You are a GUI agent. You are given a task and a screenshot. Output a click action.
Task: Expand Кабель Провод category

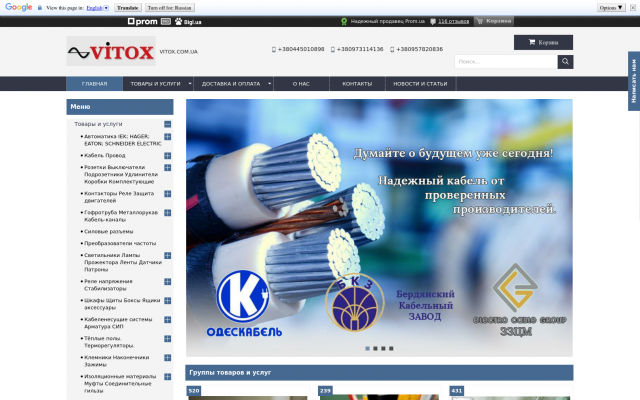[167, 156]
